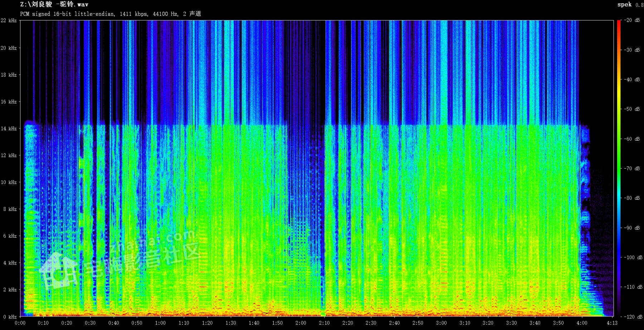Screen dimensions: 644x330
Task: Click the '4:13' end time label
Action: pyautogui.click(x=612, y=323)
